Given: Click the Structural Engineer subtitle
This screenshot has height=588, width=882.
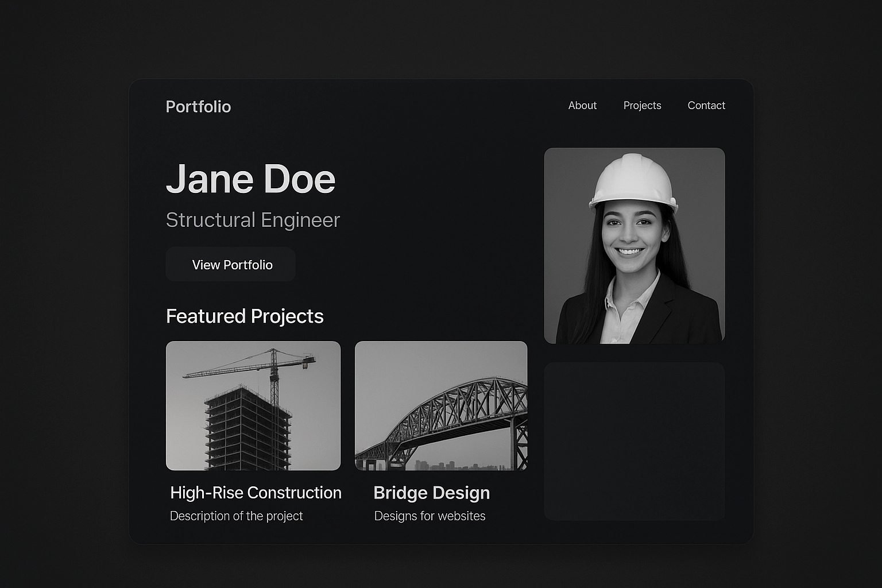Looking at the screenshot, I should [x=253, y=220].
